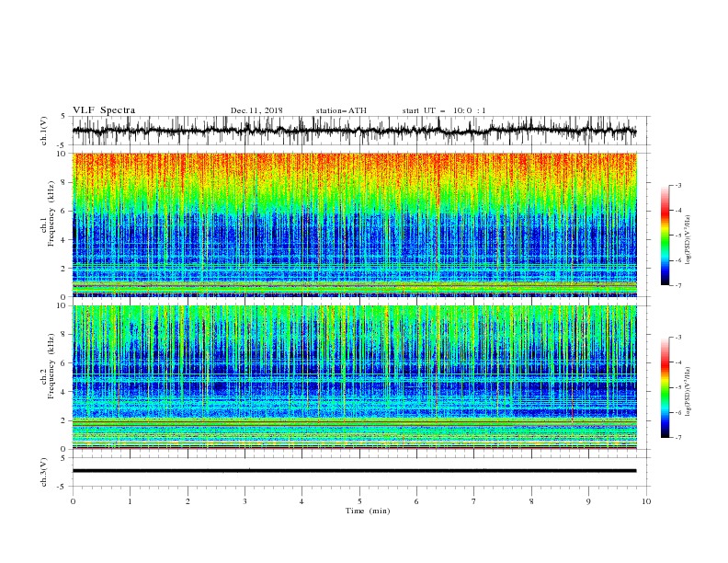Click time axis tick label "7"
The width and height of the screenshot is (728, 563).
[x=474, y=501]
